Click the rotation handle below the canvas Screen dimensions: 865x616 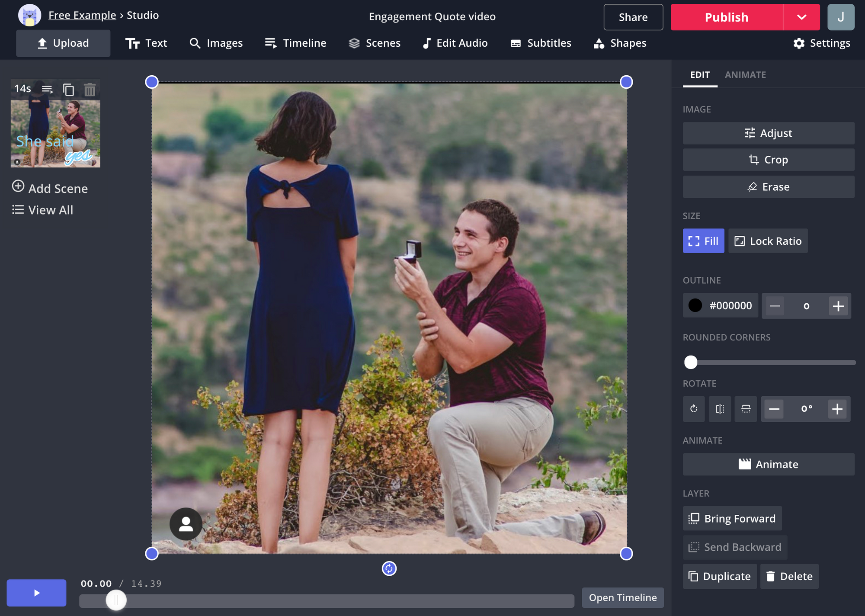pos(389,568)
